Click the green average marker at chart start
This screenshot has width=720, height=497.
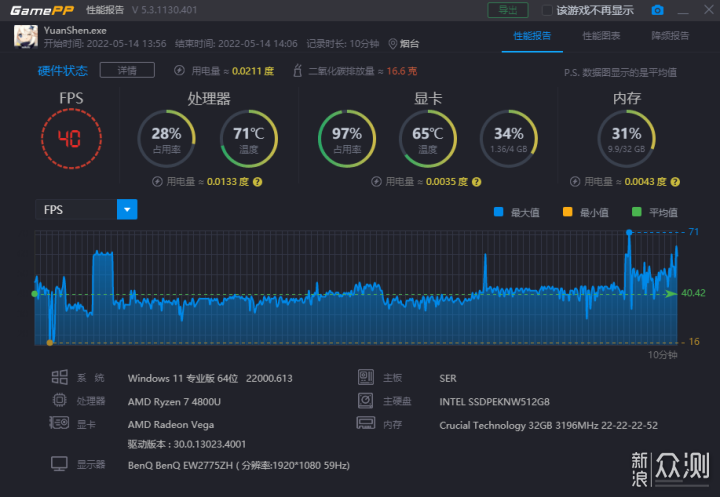coord(34,294)
